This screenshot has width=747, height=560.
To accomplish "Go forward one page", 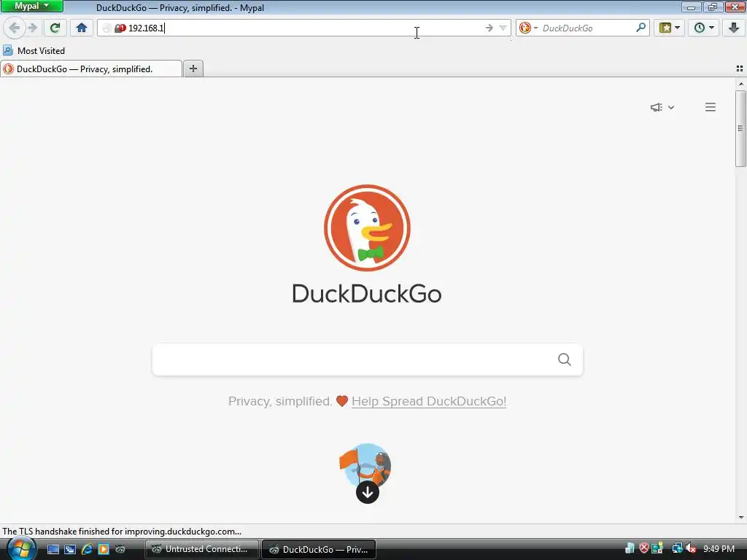I will pyautogui.click(x=32, y=28).
